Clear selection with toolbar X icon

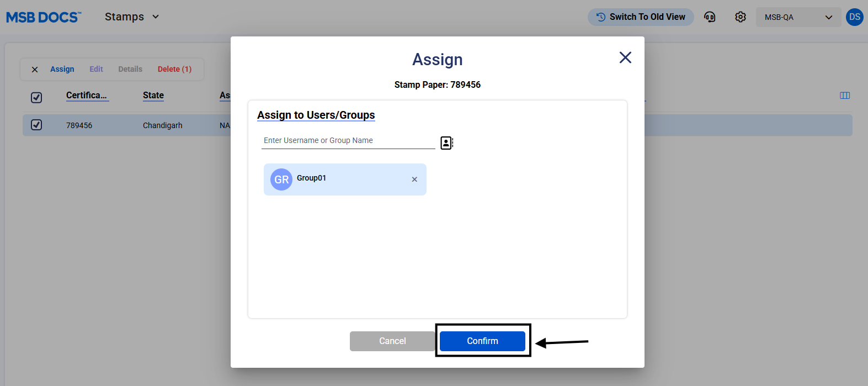click(x=35, y=70)
